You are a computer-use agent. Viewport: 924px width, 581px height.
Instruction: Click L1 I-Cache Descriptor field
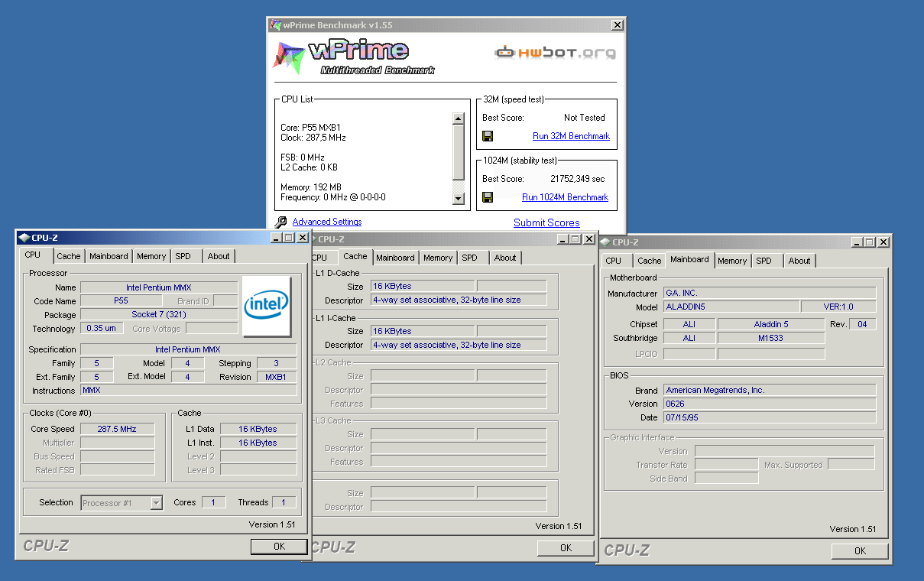pyautogui.click(x=459, y=345)
